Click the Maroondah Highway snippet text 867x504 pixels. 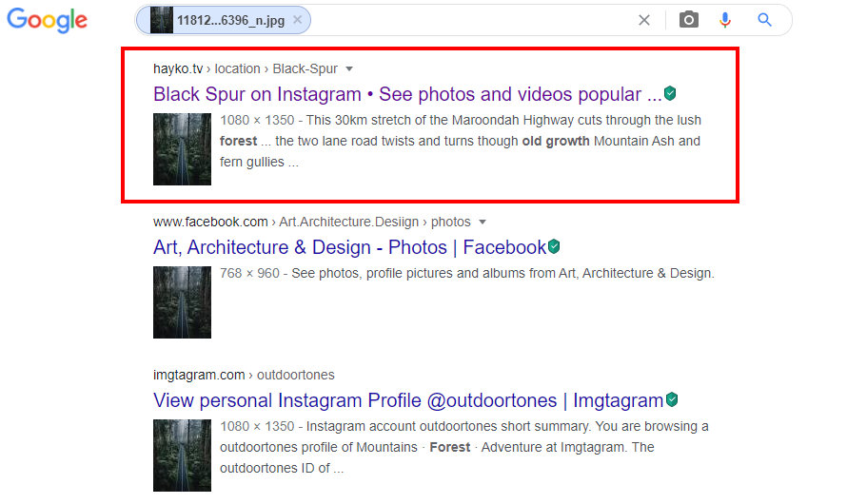[461, 141]
